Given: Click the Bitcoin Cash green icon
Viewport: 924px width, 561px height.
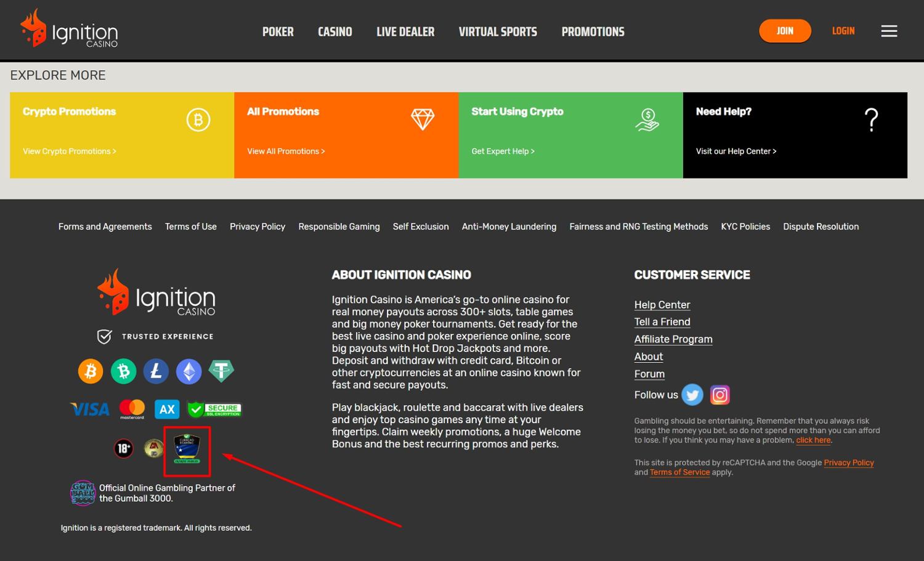Looking at the screenshot, I should tap(123, 371).
